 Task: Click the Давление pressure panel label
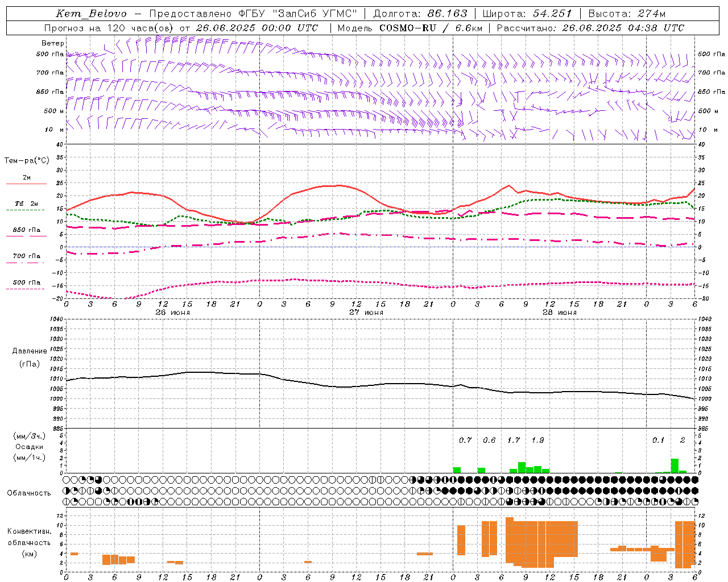30,351
